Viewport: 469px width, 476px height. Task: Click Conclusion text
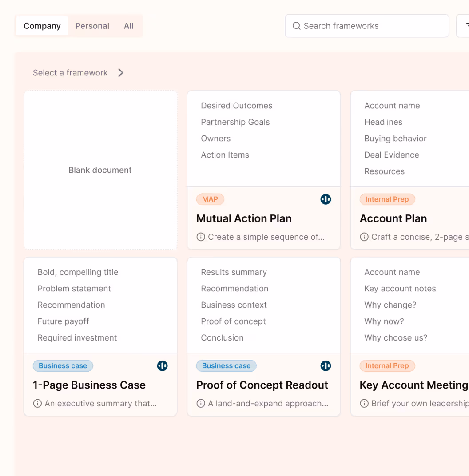click(222, 337)
